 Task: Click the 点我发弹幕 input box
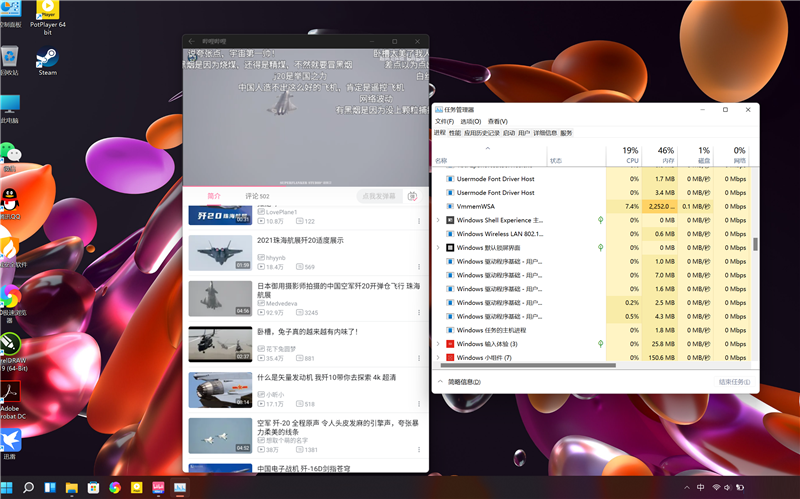(379, 197)
